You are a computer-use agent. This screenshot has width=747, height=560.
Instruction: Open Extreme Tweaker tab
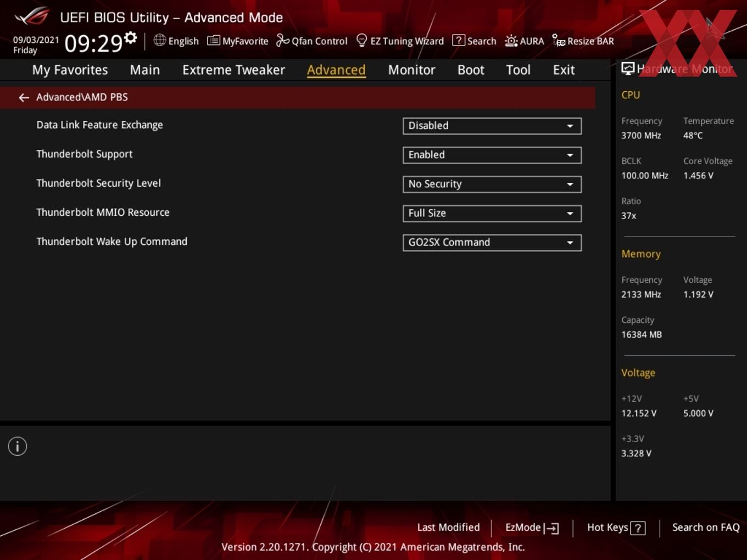(x=233, y=70)
